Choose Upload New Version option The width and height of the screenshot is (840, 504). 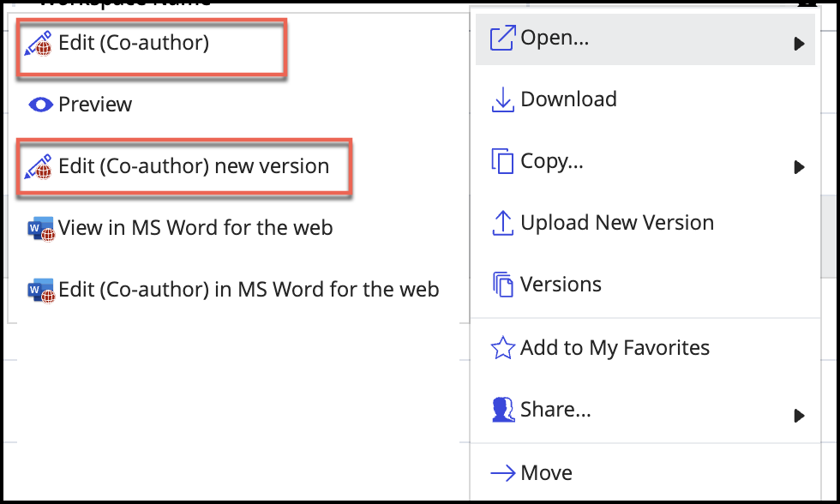point(617,223)
